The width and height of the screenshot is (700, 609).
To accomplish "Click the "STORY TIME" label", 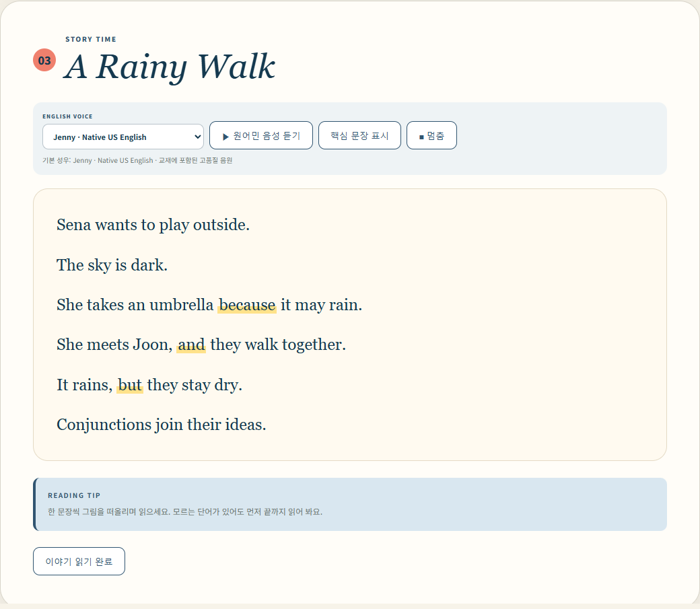I will pos(91,39).
